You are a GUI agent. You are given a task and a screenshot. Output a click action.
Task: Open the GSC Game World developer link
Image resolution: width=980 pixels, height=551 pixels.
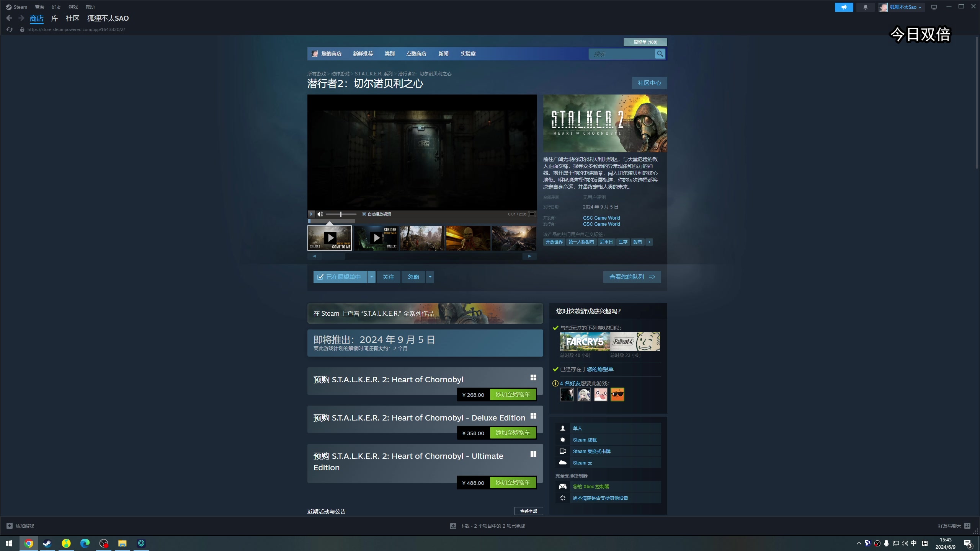[x=601, y=218]
